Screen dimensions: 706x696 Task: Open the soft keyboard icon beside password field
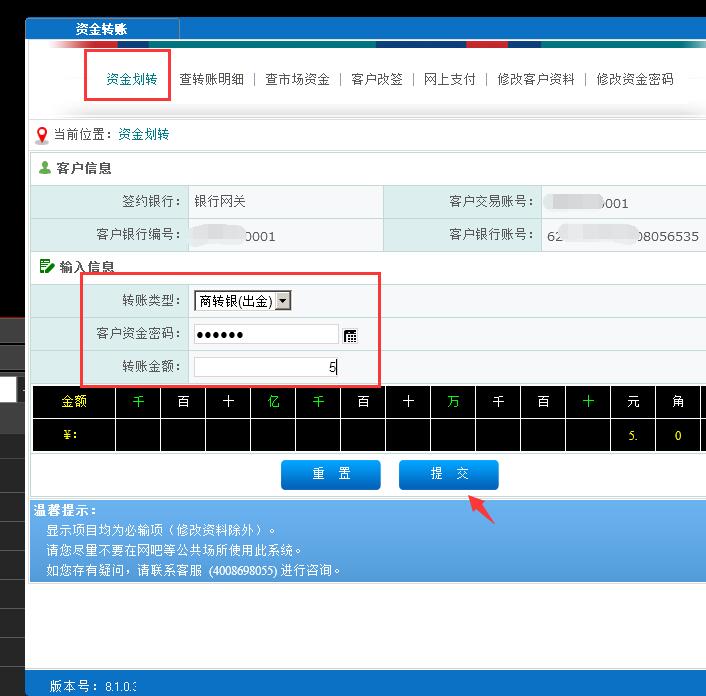350,336
